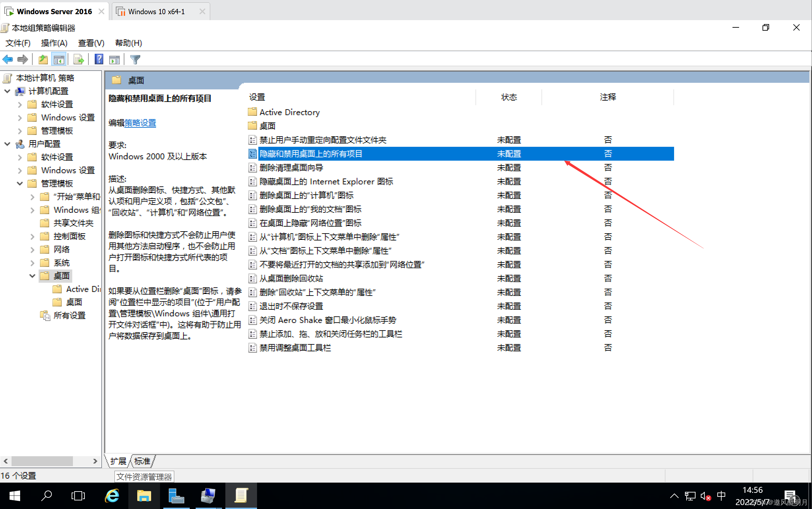Click the Filter funnel toolbar icon
812x509 pixels.
[135, 60]
